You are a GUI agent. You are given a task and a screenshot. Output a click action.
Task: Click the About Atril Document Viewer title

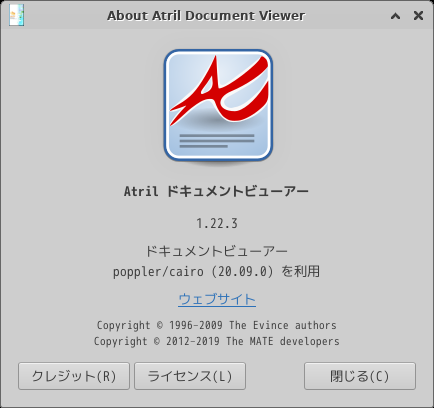206,16
